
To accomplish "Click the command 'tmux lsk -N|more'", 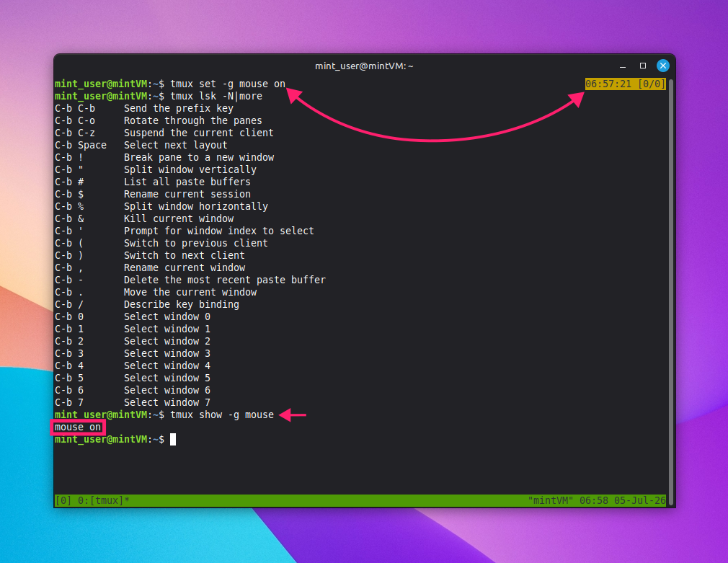I will coord(216,96).
